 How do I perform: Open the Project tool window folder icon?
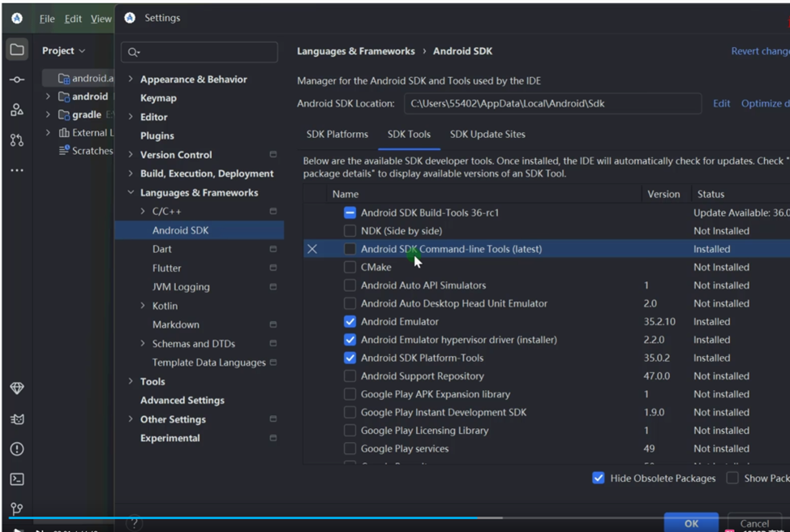(17, 49)
